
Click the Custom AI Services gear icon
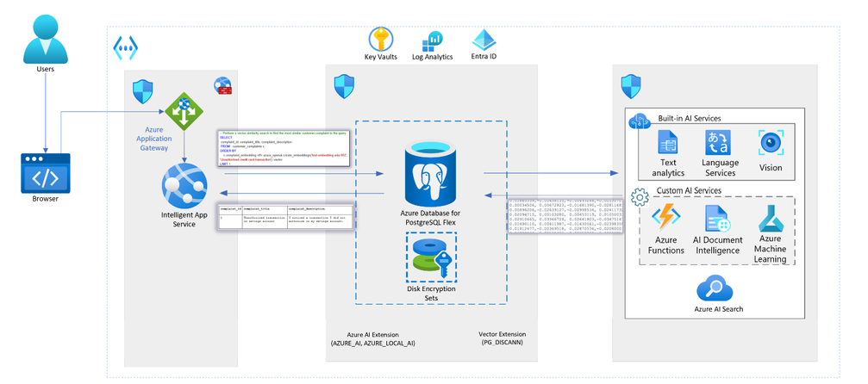tap(640, 196)
